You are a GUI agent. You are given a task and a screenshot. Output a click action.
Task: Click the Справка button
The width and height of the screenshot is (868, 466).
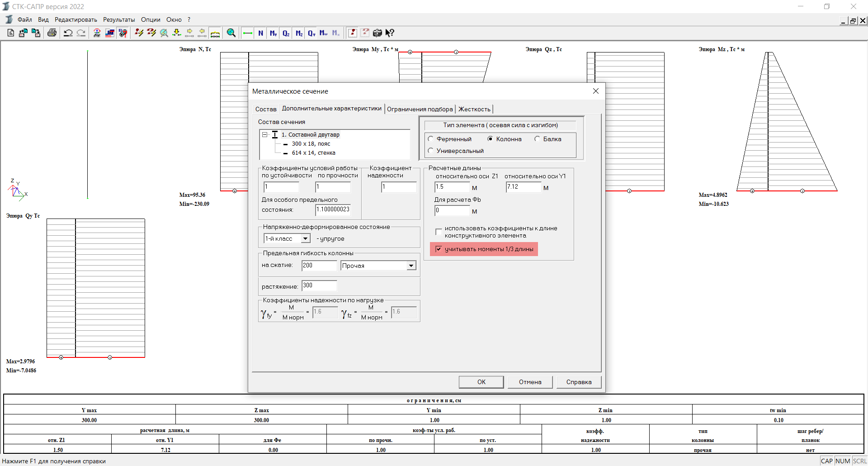coord(579,382)
